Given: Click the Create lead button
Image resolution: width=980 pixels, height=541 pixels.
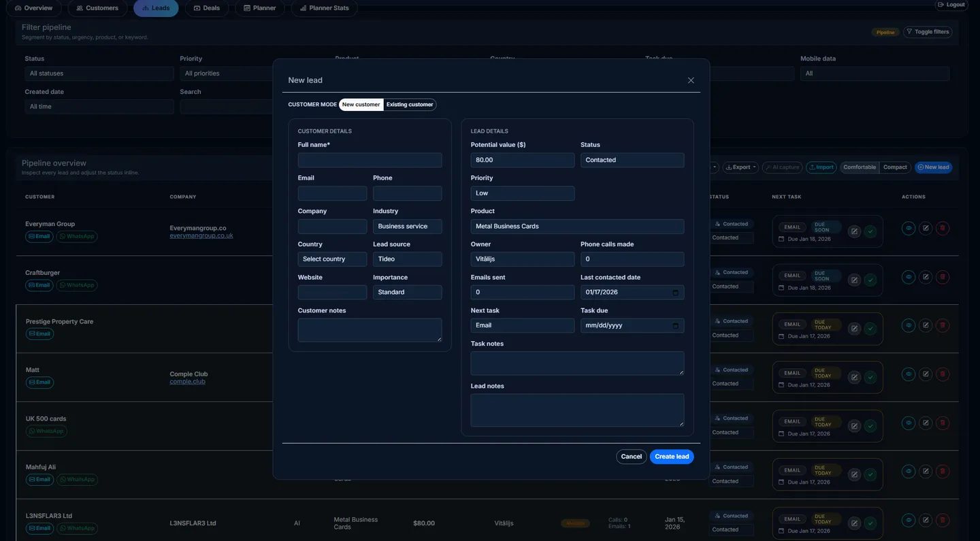Looking at the screenshot, I should point(672,457).
